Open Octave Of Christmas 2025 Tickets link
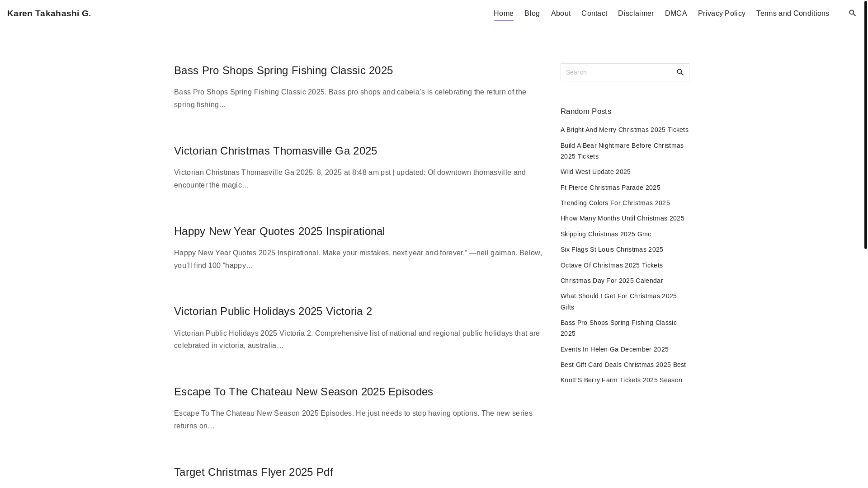 click(x=612, y=265)
